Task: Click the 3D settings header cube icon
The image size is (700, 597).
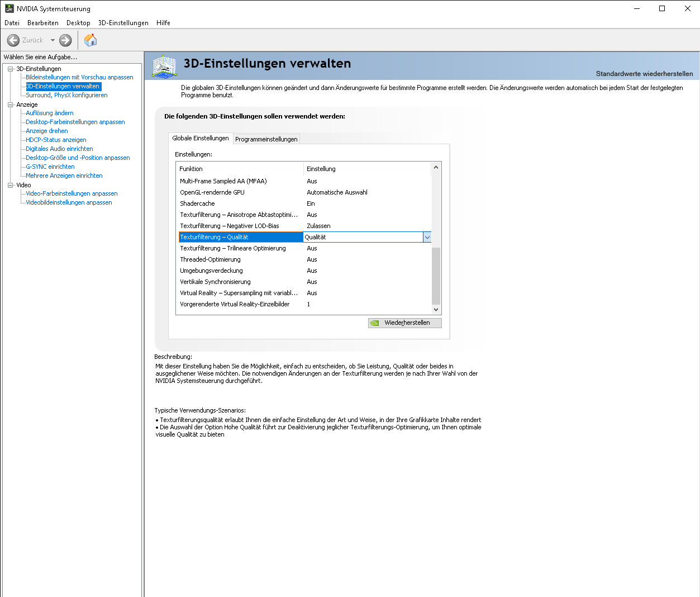Action: [164, 66]
